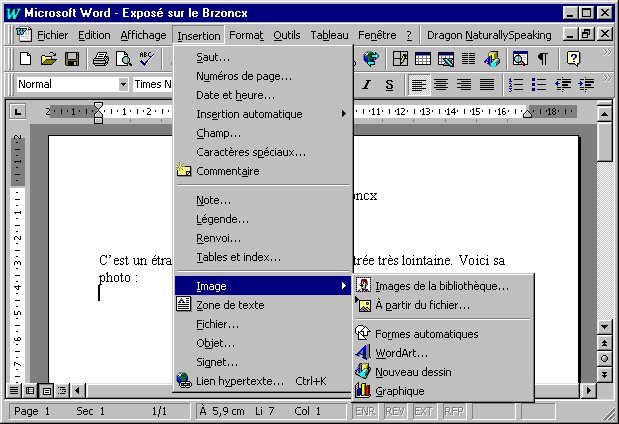Click the Web toolbar globe icon
This screenshot has height=424, width=619.
371,59
